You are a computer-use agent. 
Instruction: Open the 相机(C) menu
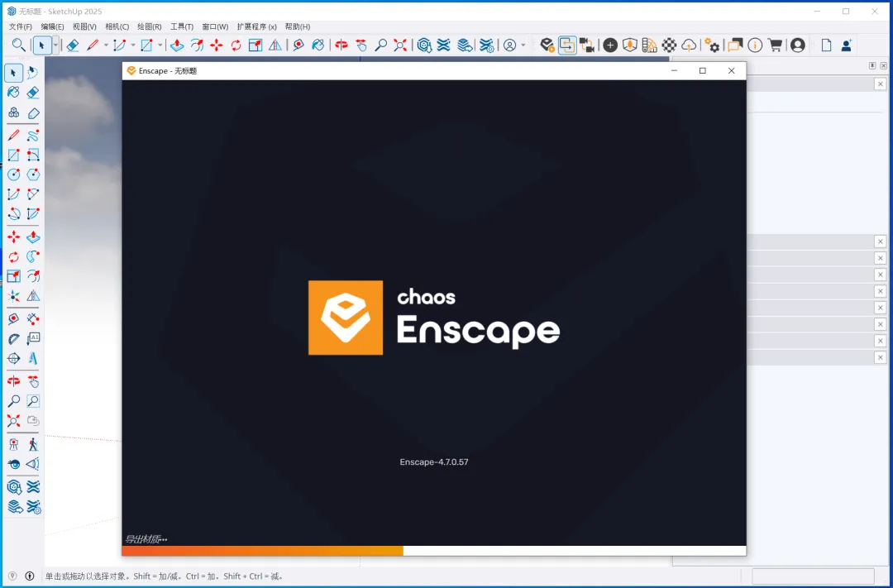pos(117,26)
